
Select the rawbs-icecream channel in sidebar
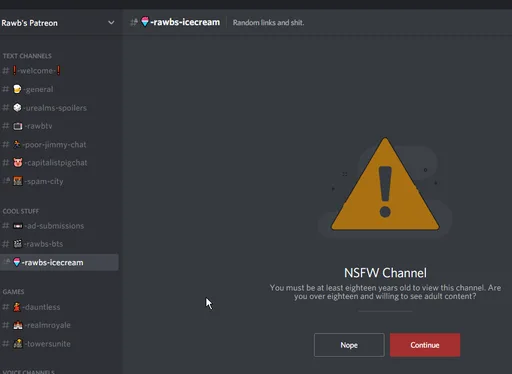pyautogui.click(x=59, y=262)
